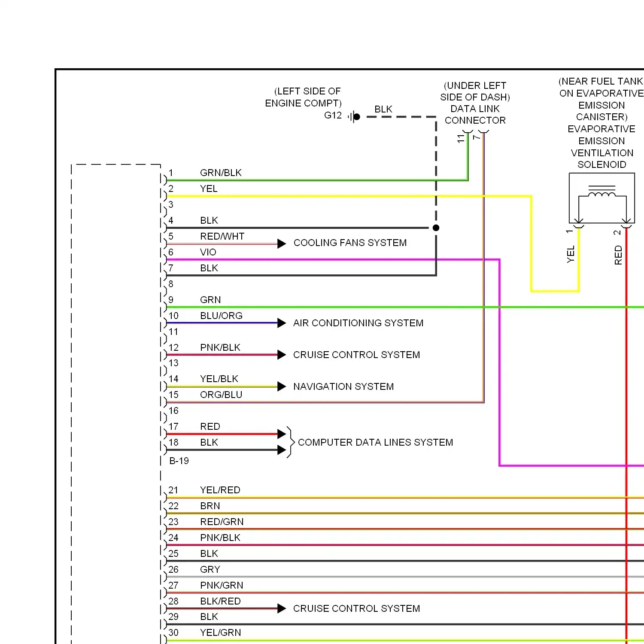
Task: Click the arrowhead ending the BLK/RED wire
Action: [282, 608]
